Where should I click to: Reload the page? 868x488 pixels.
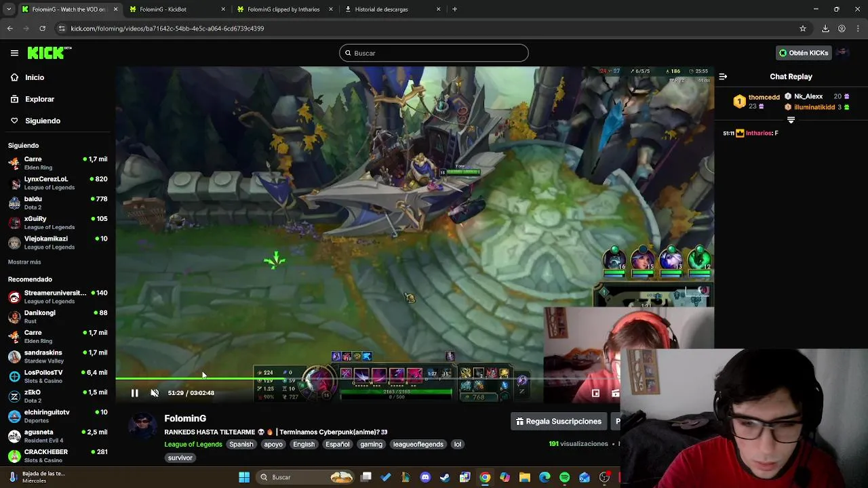42,28
